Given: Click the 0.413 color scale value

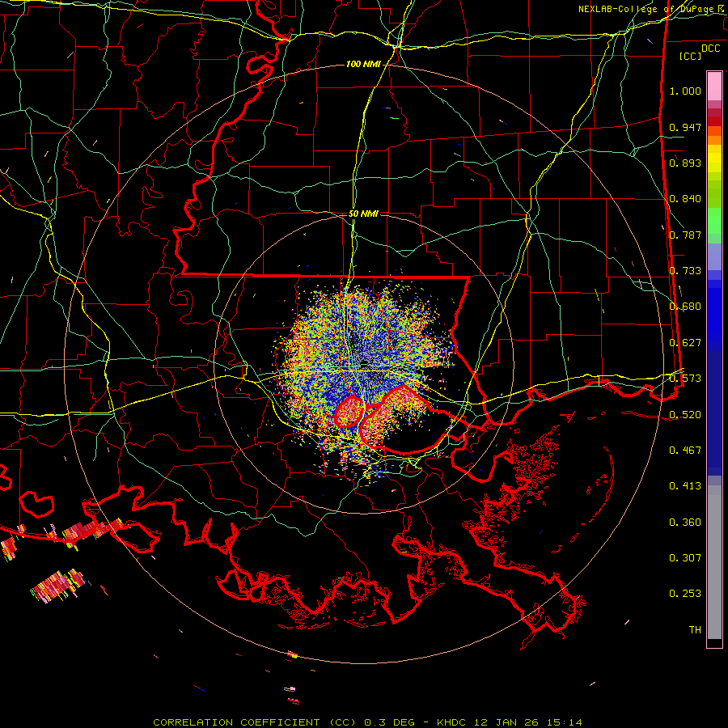Looking at the screenshot, I should pos(685,485).
